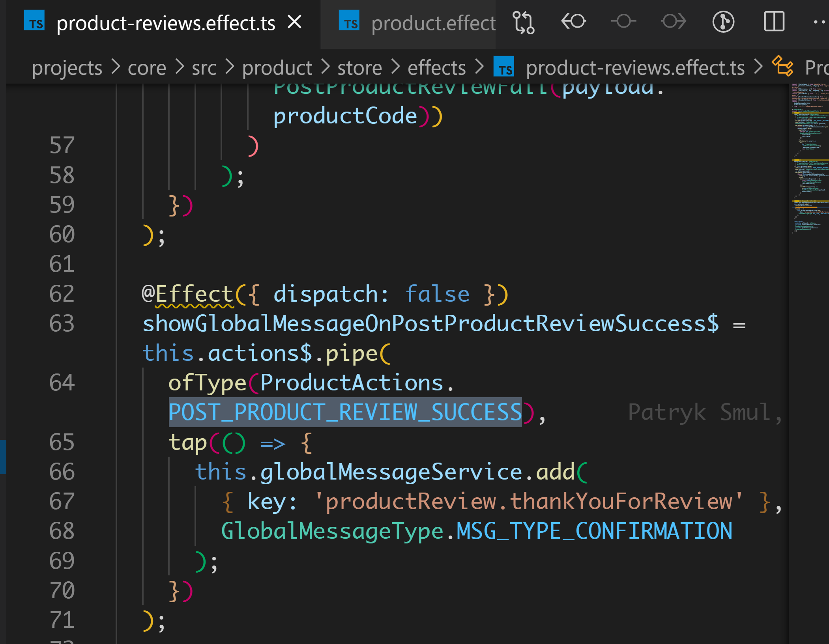The width and height of the screenshot is (829, 644).
Task: Open the effects breadcrumb dropdown
Action: tap(436, 68)
